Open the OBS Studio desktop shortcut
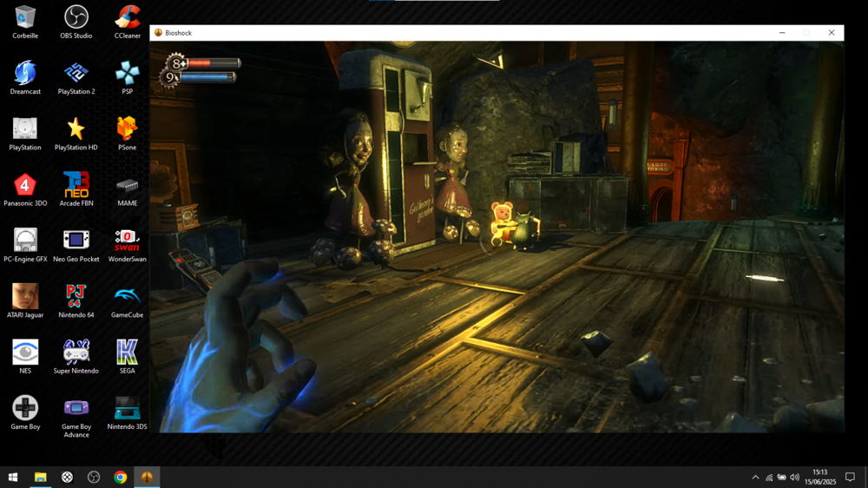 [76, 17]
